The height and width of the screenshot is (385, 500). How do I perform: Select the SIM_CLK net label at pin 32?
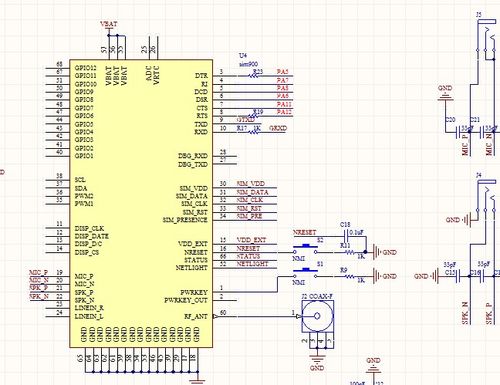point(250,200)
